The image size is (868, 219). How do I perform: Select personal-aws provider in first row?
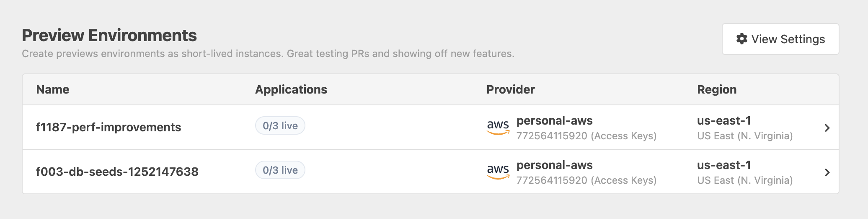(554, 121)
